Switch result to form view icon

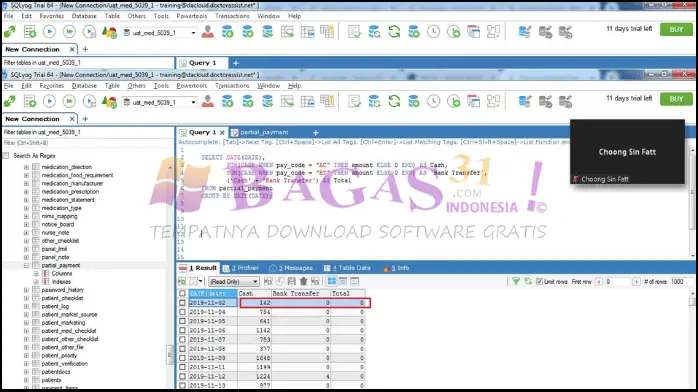(343, 281)
